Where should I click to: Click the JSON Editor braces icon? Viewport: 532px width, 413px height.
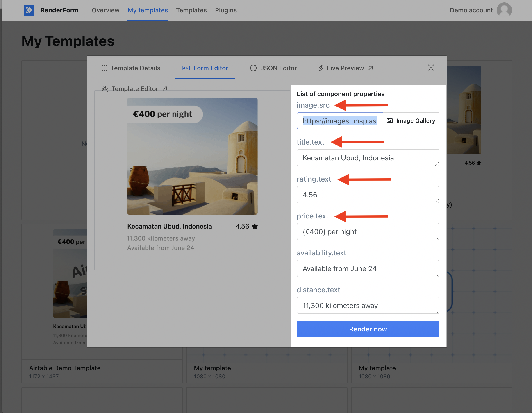click(253, 68)
